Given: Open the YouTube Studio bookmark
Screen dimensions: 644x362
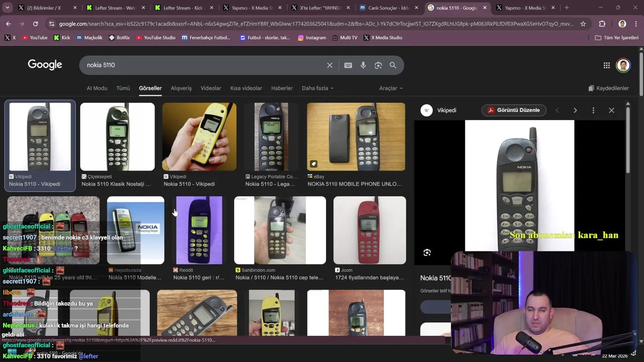Looking at the screenshot, I should (x=155, y=38).
